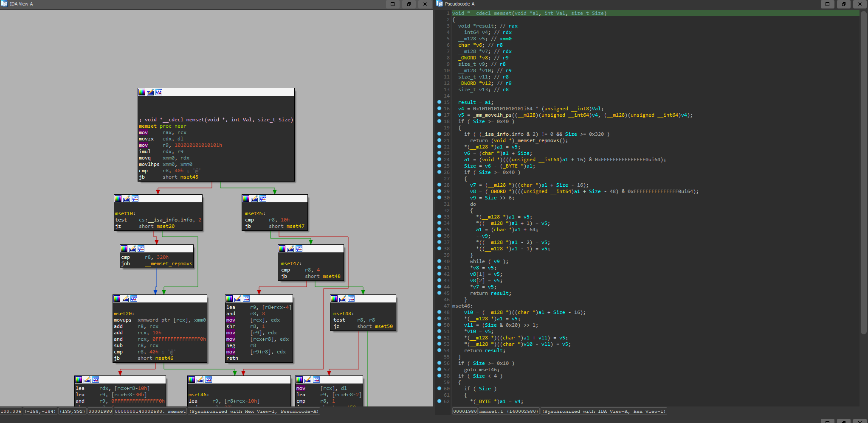868x423 pixels.
Task: Maximize the Pseudocode-A panel
Action: tap(827, 4)
